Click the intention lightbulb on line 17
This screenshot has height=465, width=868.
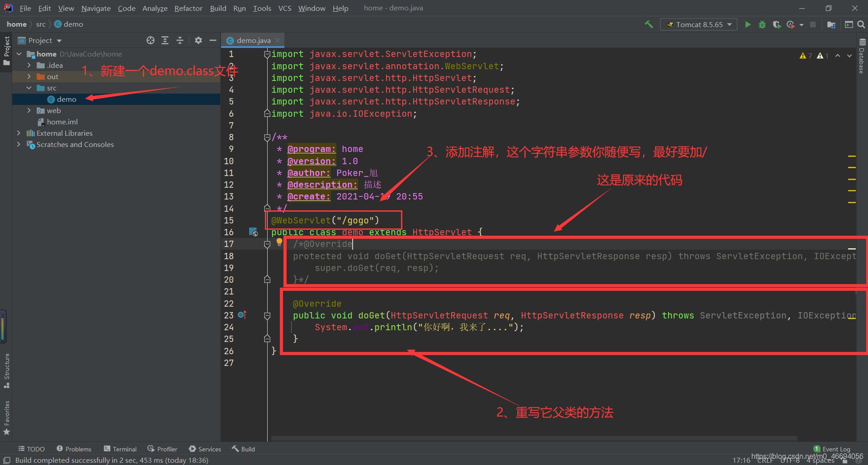coord(279,242)
